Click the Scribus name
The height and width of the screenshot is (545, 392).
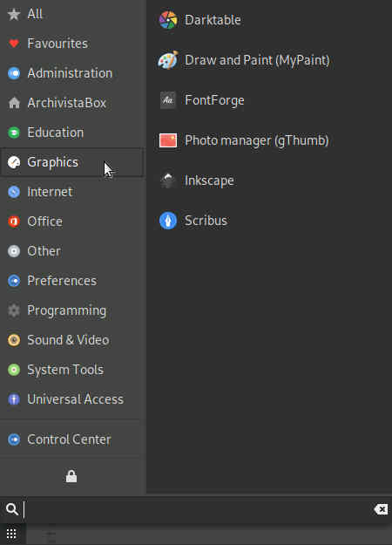coord(206,221)
